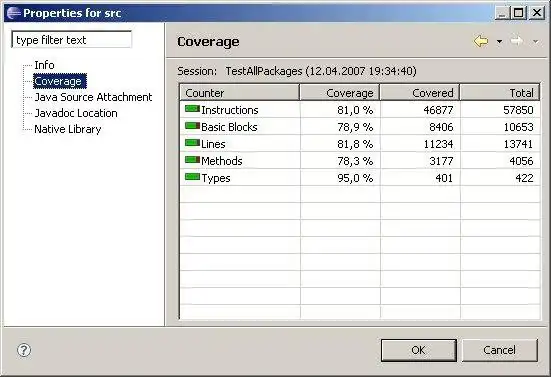Click the Methods coverage bar icon
This screenshot has height=377, width=551.
coord(192,160)
